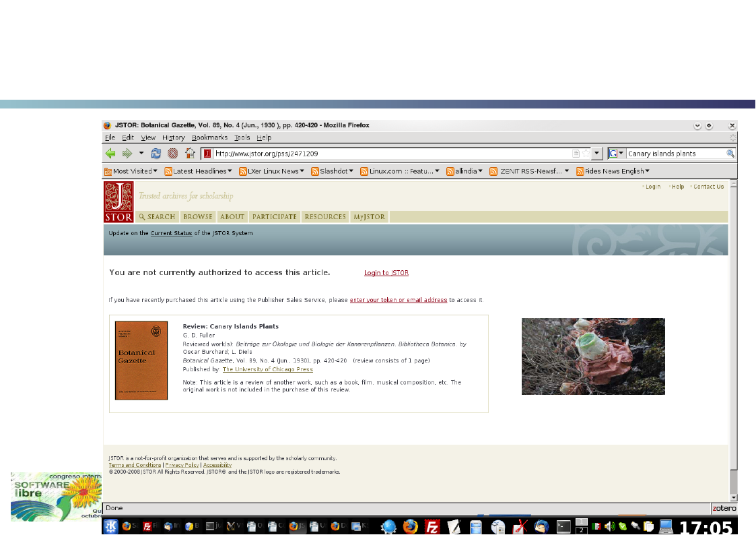
Task: Expand the Latest Headlines feed
Action: pos(198,171)
